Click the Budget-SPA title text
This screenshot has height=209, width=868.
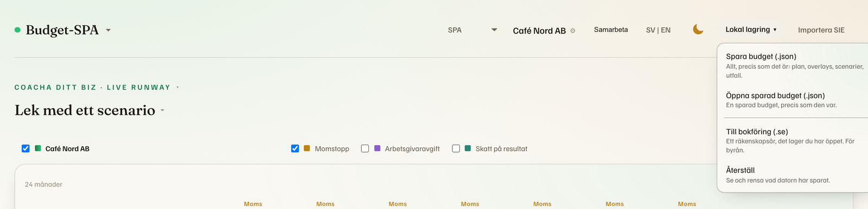click(62, 30)
